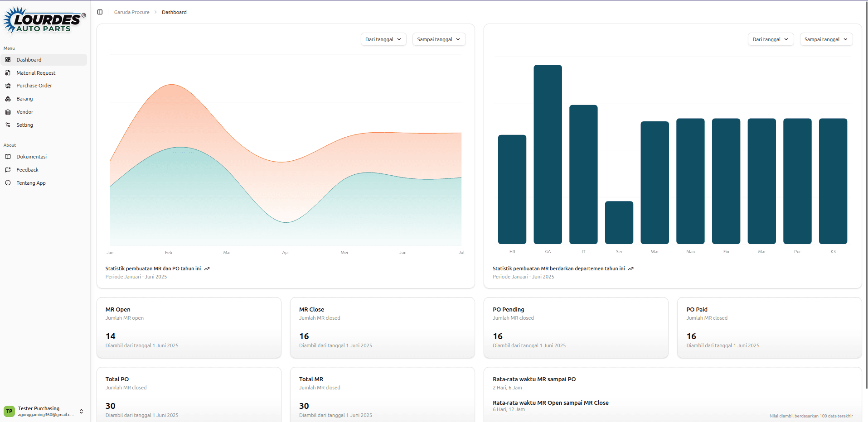
Task: Click the Barang sidebar icon
Action: coord(8,99)
